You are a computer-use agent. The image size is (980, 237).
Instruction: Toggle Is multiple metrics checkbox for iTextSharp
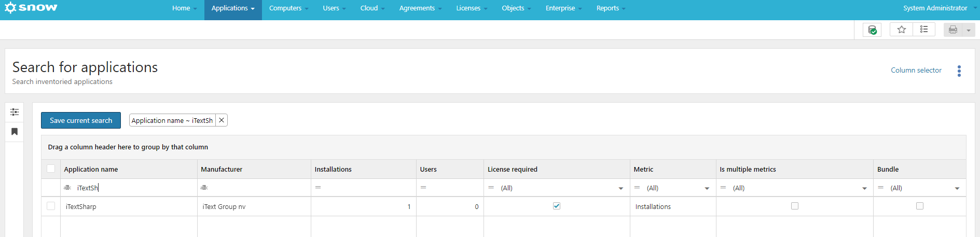[795, 206]
